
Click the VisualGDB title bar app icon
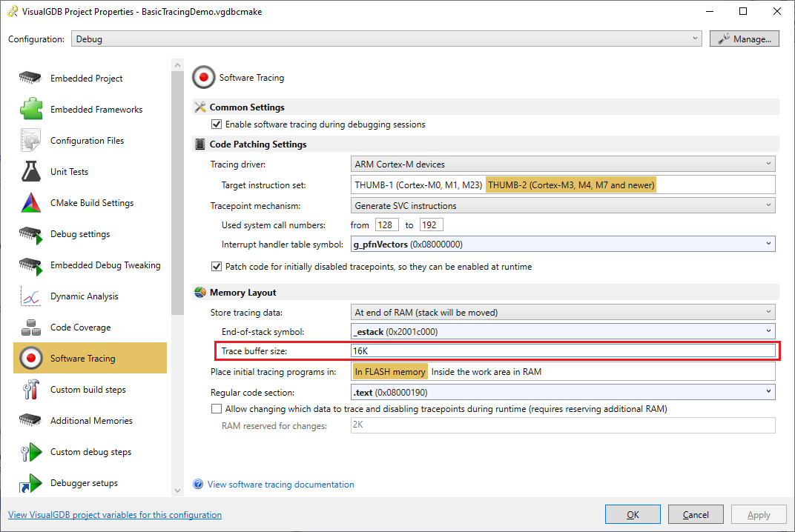coord(13,11)
